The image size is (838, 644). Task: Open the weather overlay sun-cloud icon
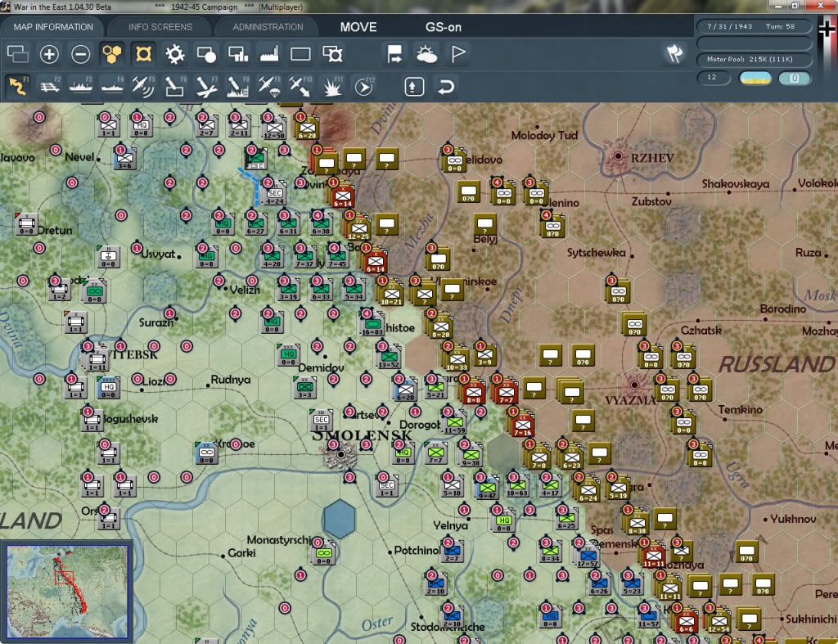click(x=426, y=54)
